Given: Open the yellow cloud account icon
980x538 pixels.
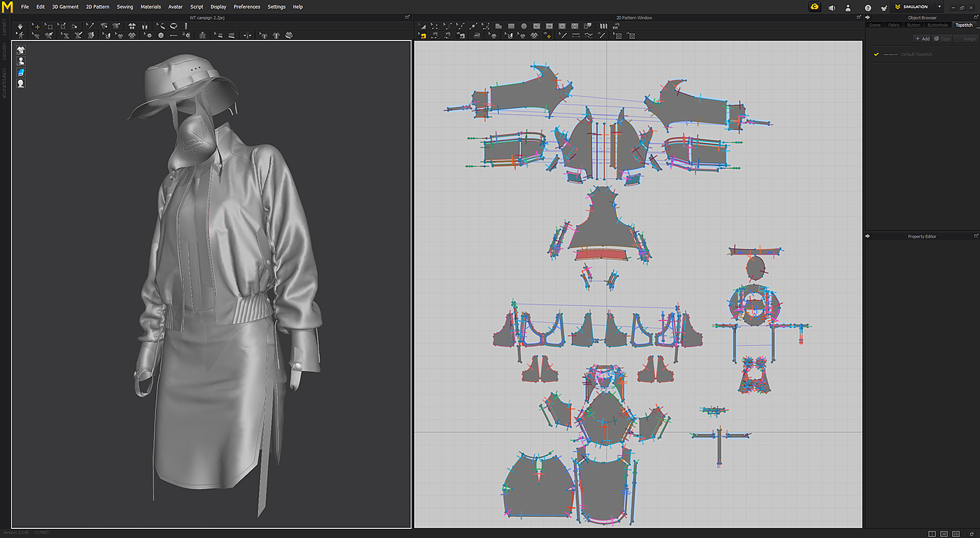Looking at the screenshot, I should click(815, 7).
